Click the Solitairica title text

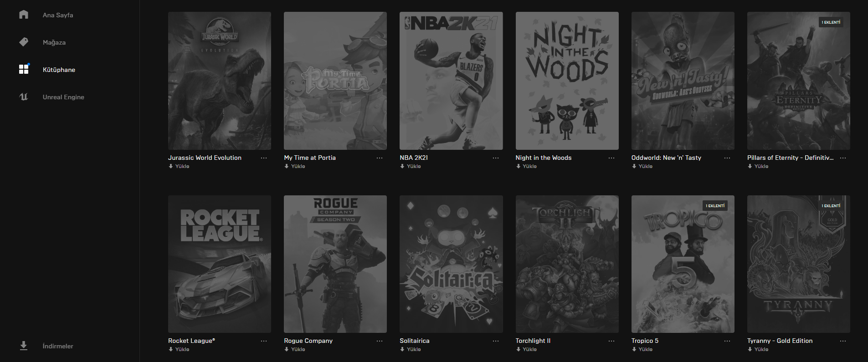(415, 341)
